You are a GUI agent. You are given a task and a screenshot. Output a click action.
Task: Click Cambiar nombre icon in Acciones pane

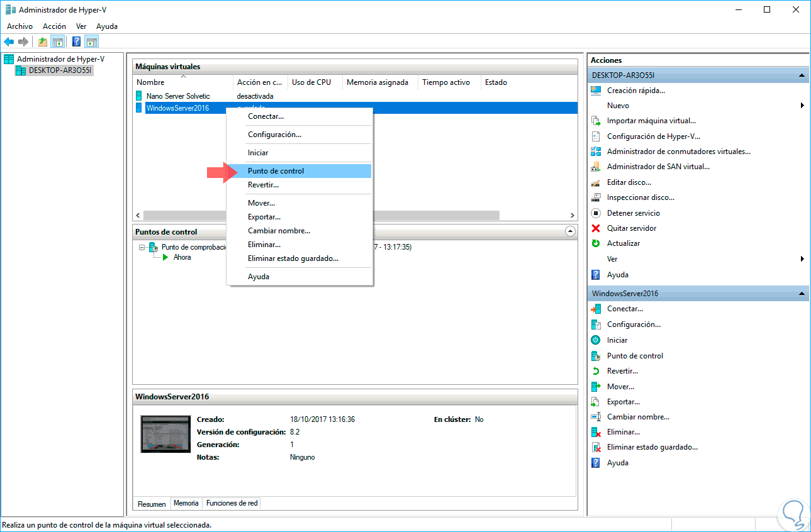pyautogui.click(x=596, y=417)
